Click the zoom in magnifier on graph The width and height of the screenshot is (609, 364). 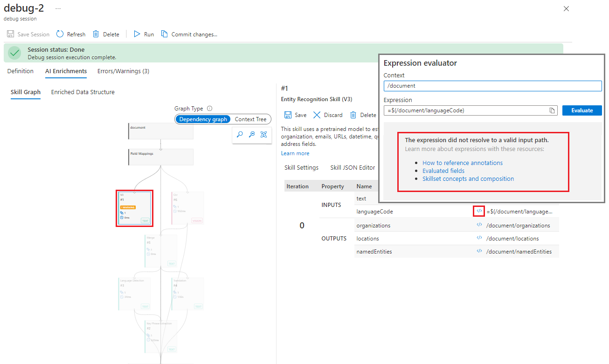pyautogui.click(x=240, y=134)
